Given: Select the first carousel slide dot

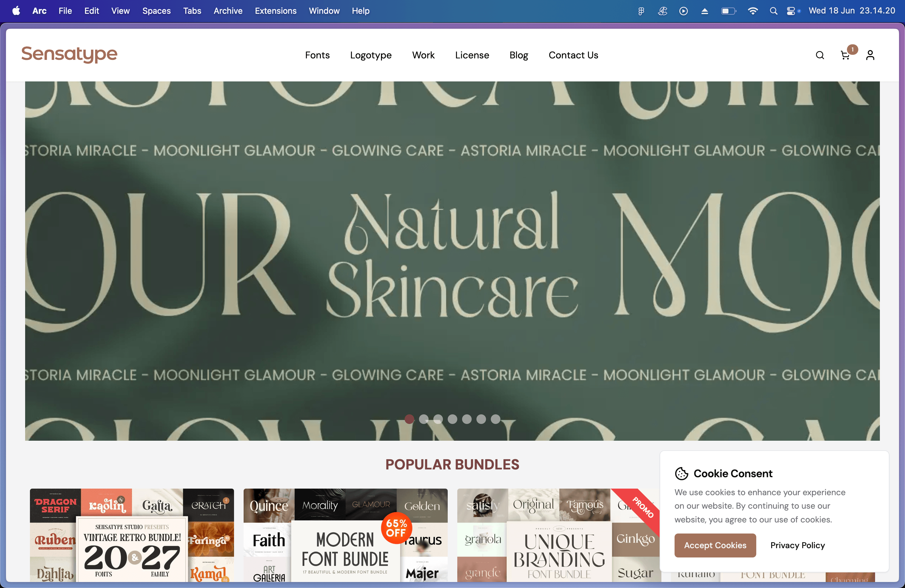Looking at the screenshot, I should click(x=409, y=419).
